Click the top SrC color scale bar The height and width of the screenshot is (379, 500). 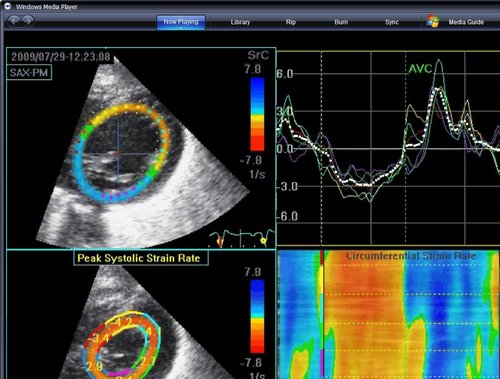click(x=257, y=114)
